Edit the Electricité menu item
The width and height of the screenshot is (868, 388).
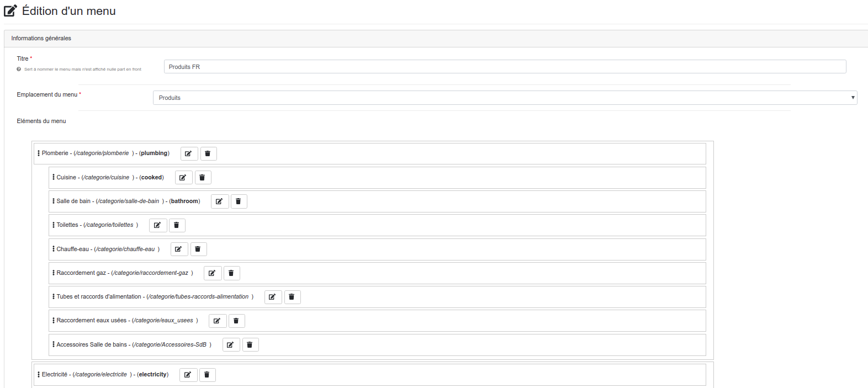pos(188,375)
